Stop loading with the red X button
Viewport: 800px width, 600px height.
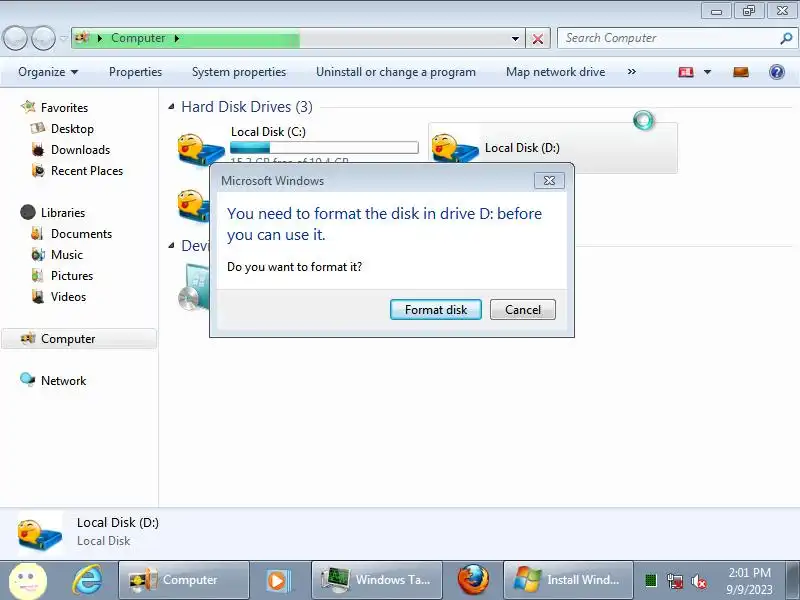click(538, 39)
